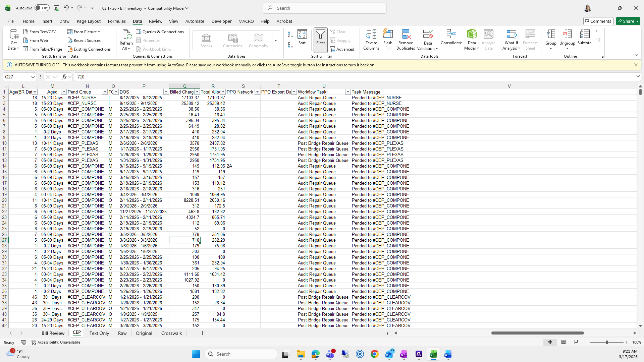Open Pend Group column filter dropdown
Viewport: 644px width, 362px height.
point(105,92)
